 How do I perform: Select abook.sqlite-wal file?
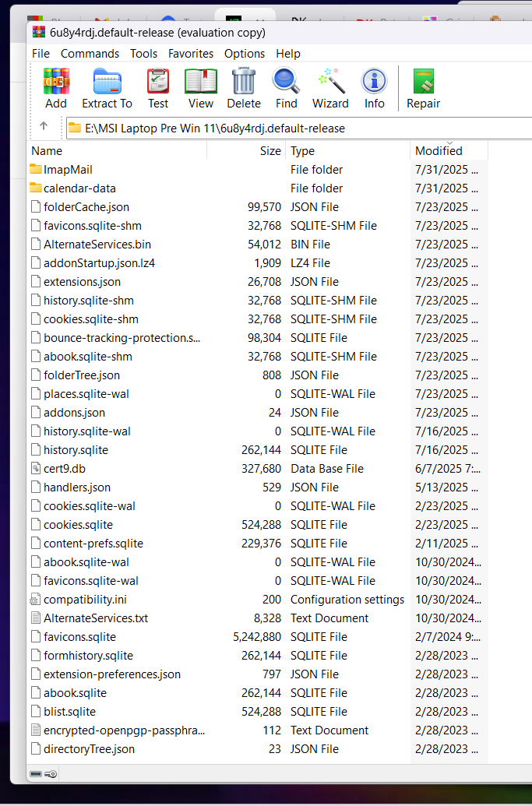click(x=86, y=561)
